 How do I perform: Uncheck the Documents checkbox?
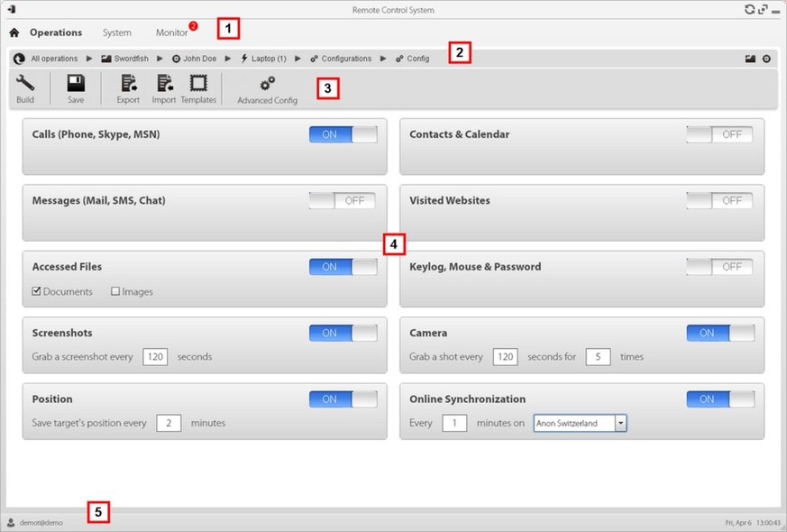tap(36, 291)
